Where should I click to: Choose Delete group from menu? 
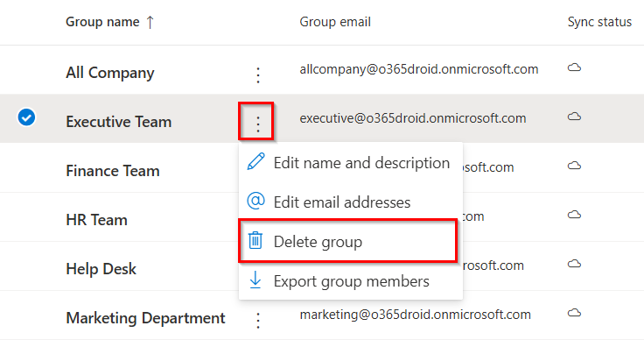point(350,241)
